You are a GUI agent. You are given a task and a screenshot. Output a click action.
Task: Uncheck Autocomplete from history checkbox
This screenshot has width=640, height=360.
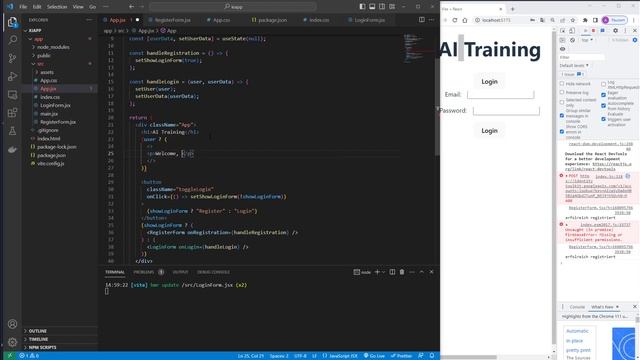click(603, 106)
